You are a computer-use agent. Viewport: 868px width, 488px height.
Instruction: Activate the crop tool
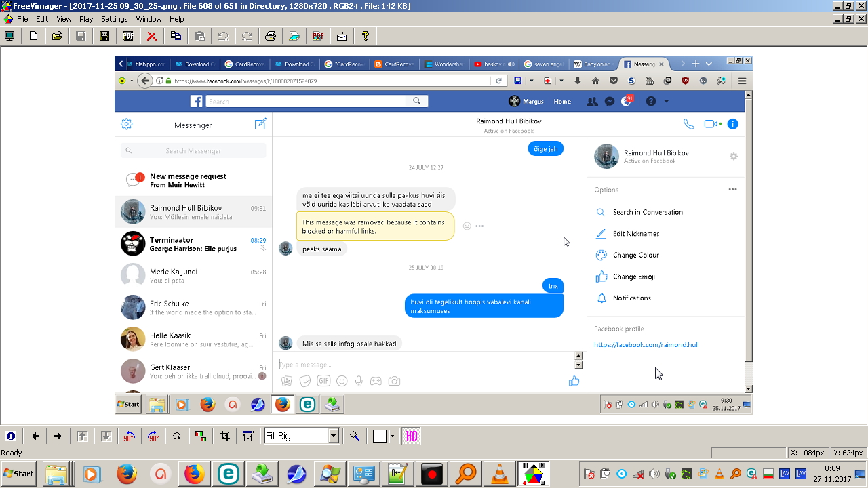coord(224,436)
